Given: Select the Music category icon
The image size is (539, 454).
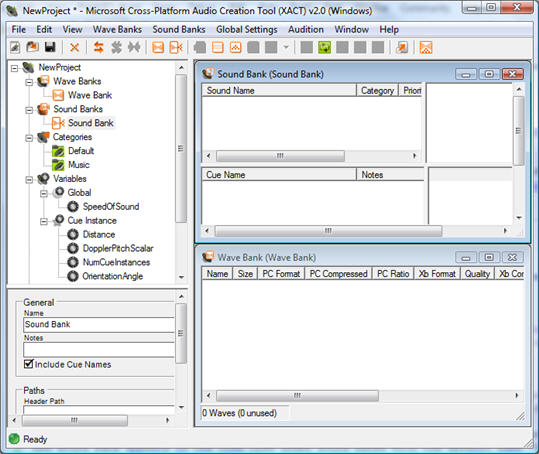Looking at the screenshot, I should [58, 165].
